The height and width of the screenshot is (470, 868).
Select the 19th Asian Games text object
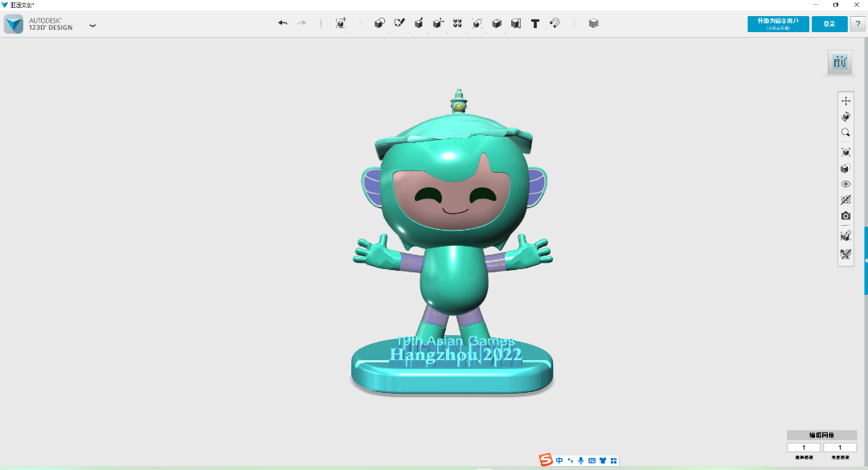coord(456,341)
